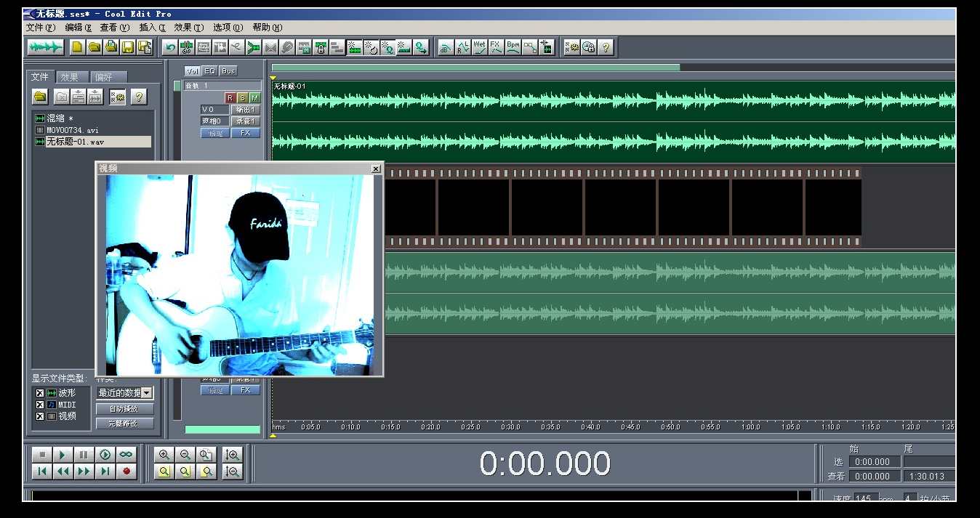The width and height of the screenshot is (980, 518).
Task: Click the 0:30.0 mark on the timeline ruler
Action: coord(510,426)
